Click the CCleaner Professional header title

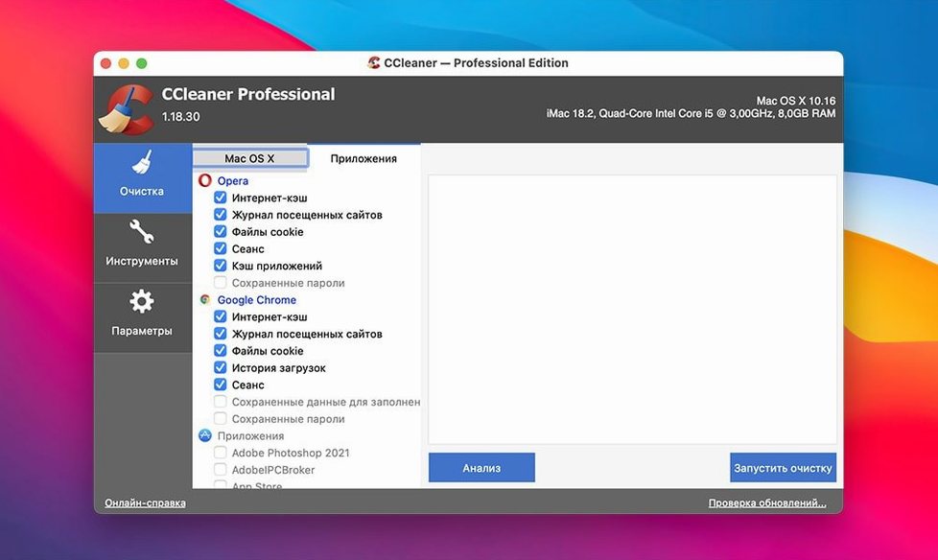point(248,95)
